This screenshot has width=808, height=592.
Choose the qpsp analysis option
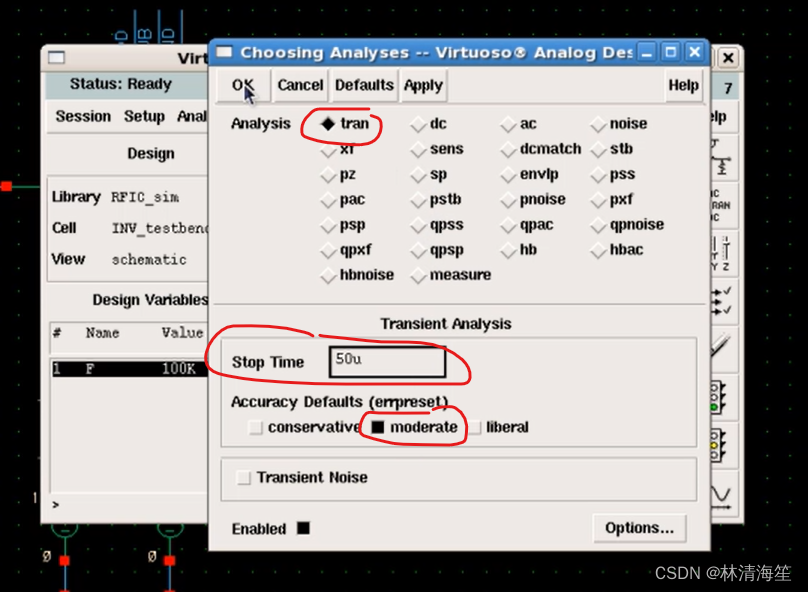click(418, 250)
